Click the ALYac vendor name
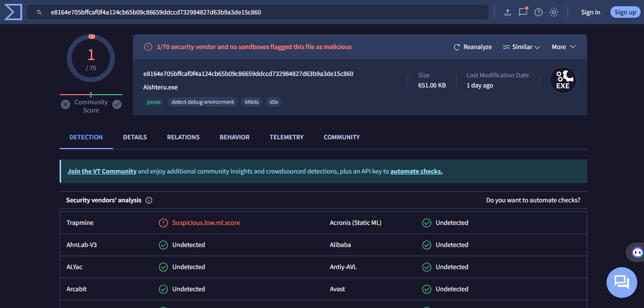 [x=74, y=267]
